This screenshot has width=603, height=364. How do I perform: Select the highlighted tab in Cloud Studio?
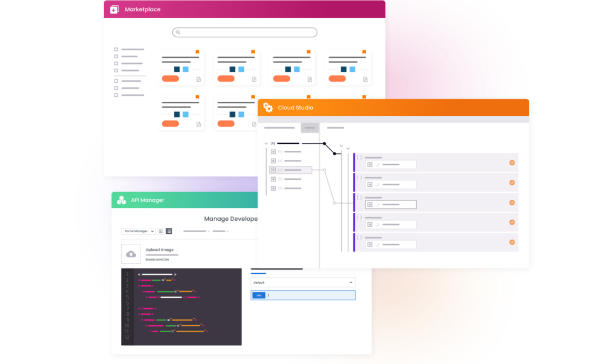click(310, 128)
